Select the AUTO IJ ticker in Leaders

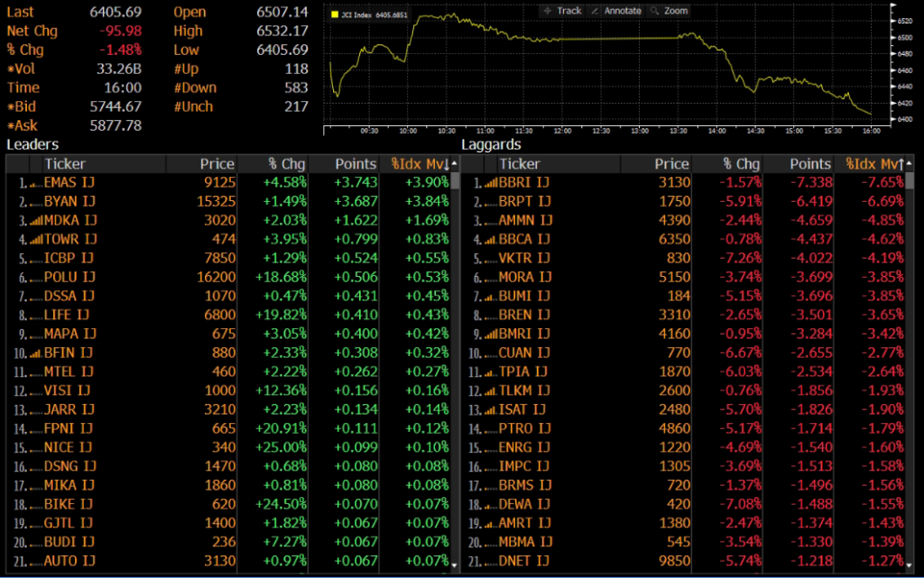pyautogui.click(x=69, y=561)
